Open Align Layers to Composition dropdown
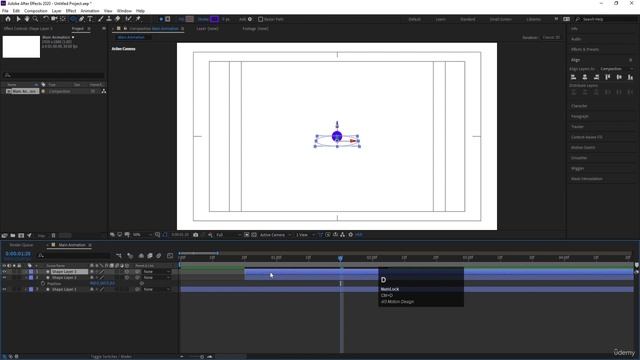The height and width of the screenshot is (360, 640). (x=616, y=69)
